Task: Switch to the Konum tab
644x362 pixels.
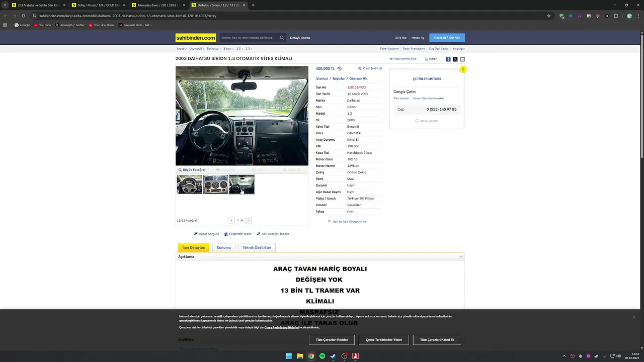Action: tap(224, 247)
